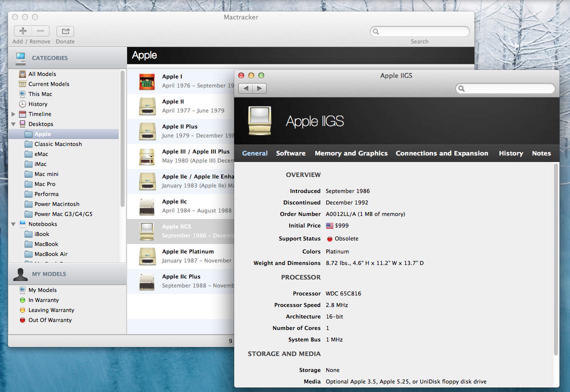Screen dimensions: 570x392
Task: Collapse the Notebooks disclosure triangle
Action: 14,224
